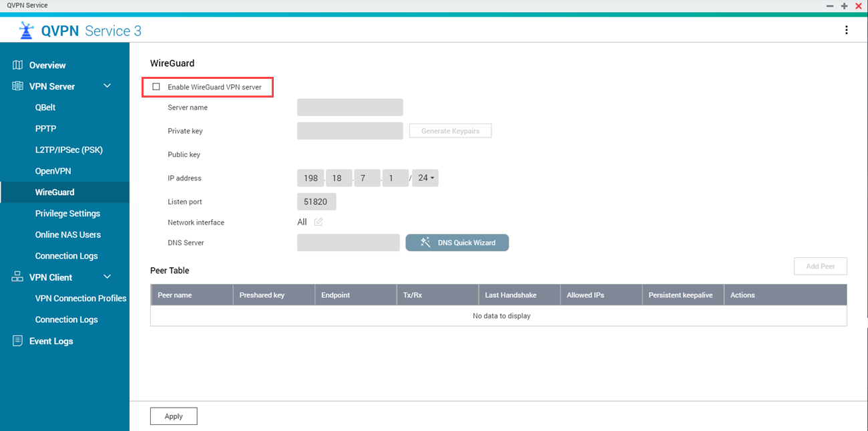The width and height of the screenshot is (868, 431).
Task: Click the Actions column header
Action: pos(785,295)
